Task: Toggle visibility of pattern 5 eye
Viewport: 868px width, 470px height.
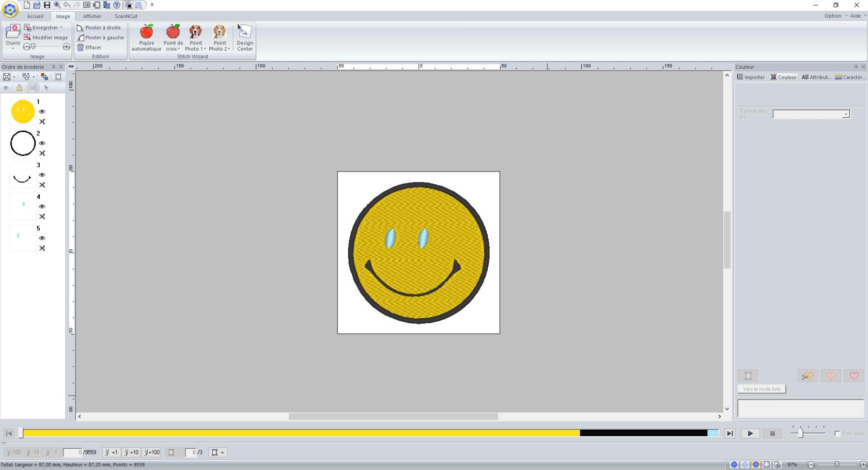Action: [x=42, y=238]
